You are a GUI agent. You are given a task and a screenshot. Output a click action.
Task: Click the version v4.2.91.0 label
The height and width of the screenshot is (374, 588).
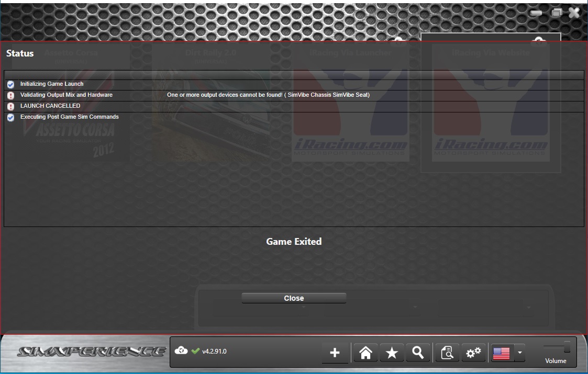[x=214, y=352]
